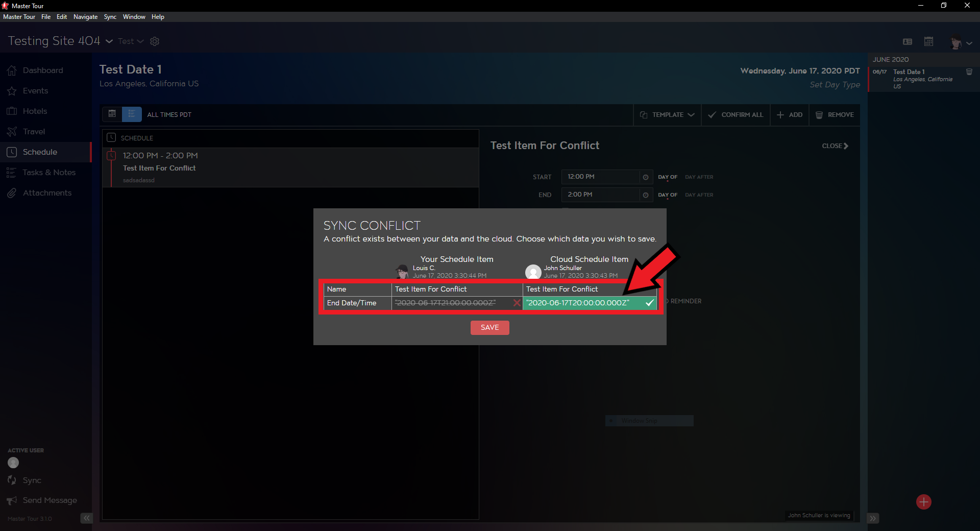Open the Help menu
The image size is (980, 531).
(x=158, y=17)
